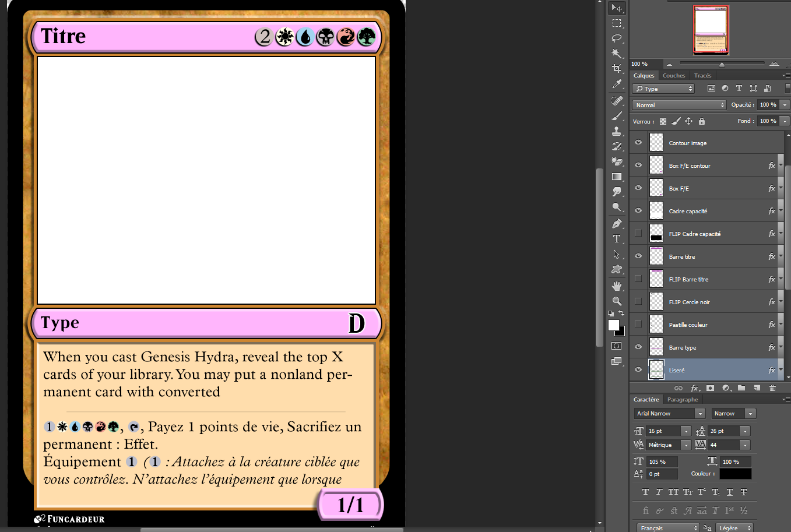Hide the Cadre capacité layer
Viewport: 791px width, 532px height.
click(638, 211)
